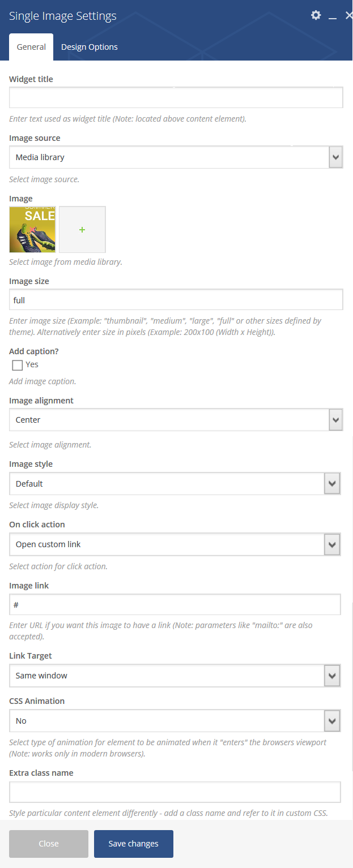Switch to the Design Options tab
This screenshot has width=353, height=868.
(x=90, y=47)
